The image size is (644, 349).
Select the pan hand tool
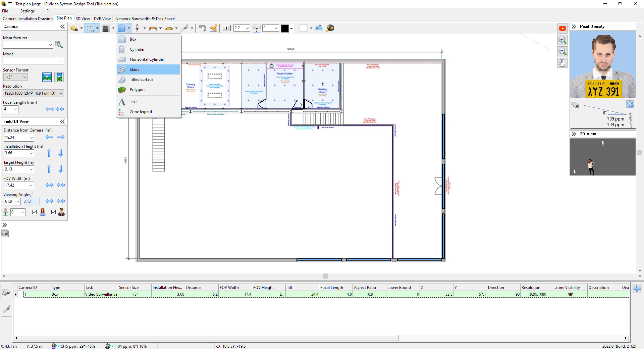[x=562, y=63]
